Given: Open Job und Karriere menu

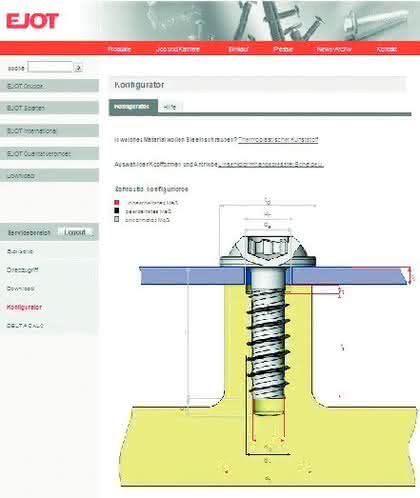Looking at the screenshot, I should [178, 49].
